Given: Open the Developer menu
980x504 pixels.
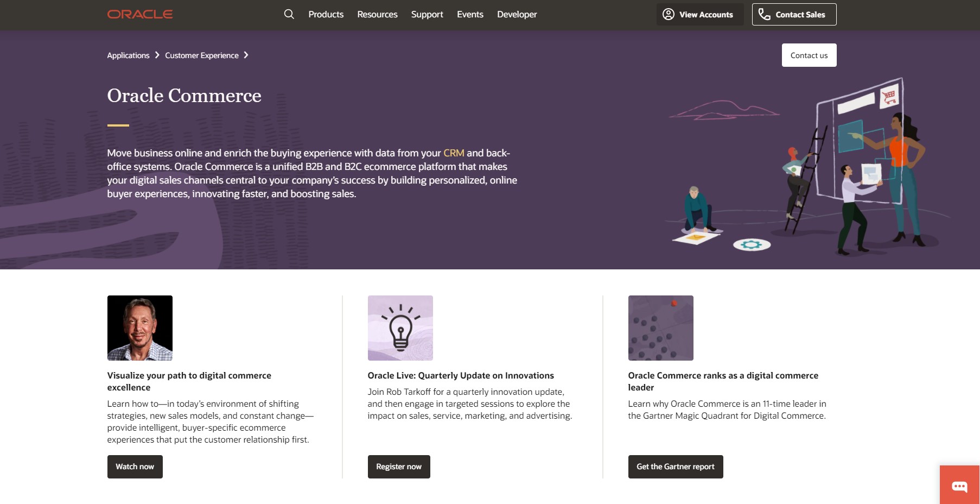Looking at the screenshot, I should click(x=517, y=14).
